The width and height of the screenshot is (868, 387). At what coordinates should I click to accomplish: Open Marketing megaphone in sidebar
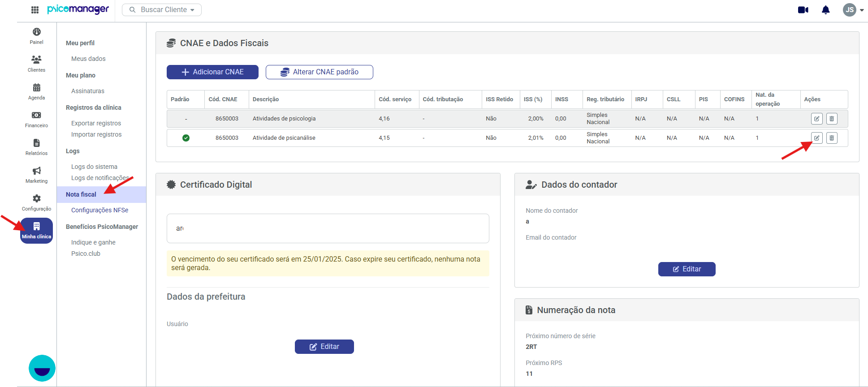point(37,175)
